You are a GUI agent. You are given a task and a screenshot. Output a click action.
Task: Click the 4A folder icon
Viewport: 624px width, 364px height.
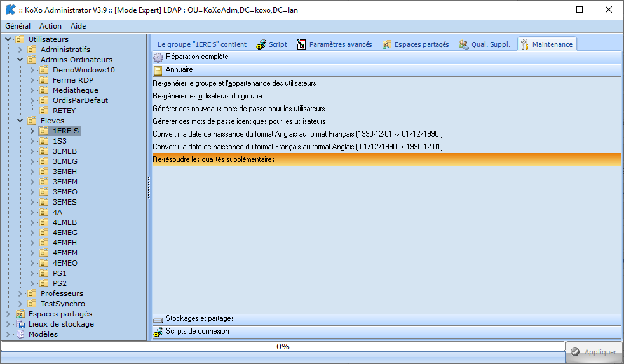point(44,212)
